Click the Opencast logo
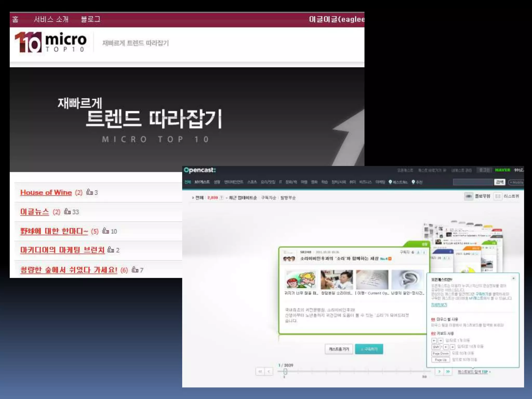This screenshot has height=399, width=532. tap(199, 170)
